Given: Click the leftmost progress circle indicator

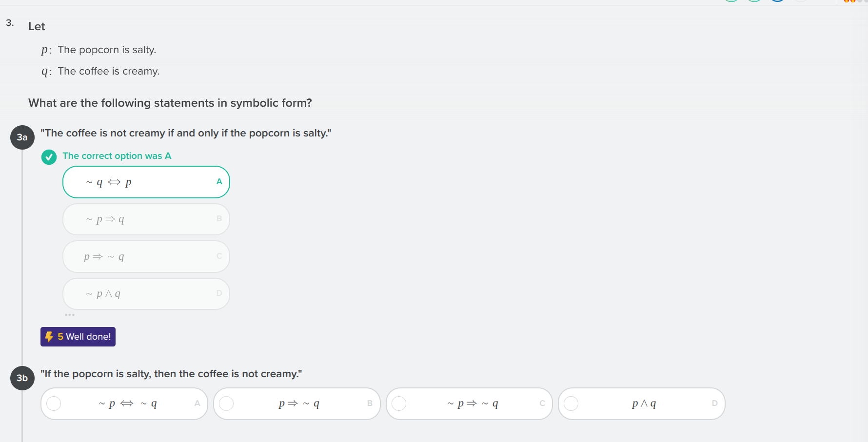Looking at the screenshot, I should coord(731,1).
